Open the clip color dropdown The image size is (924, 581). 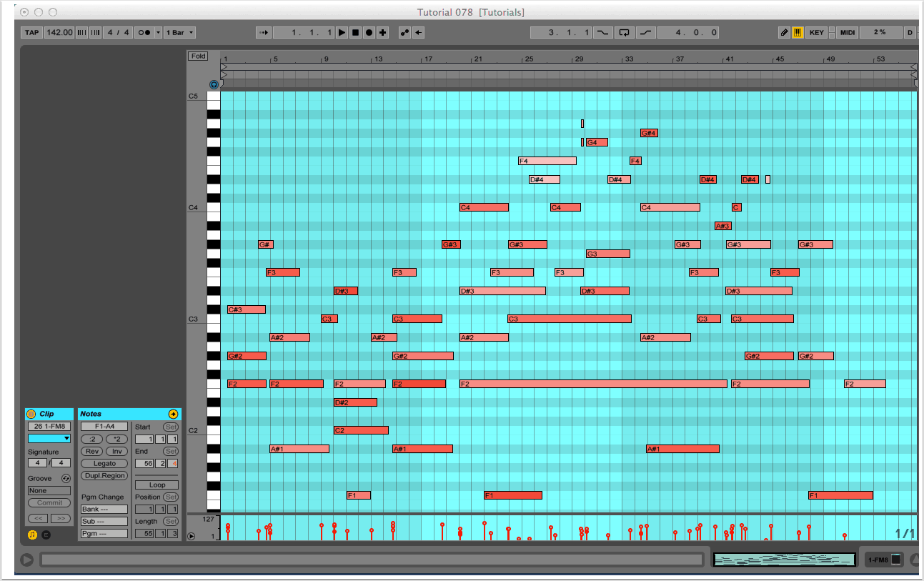tap(49, 438)
